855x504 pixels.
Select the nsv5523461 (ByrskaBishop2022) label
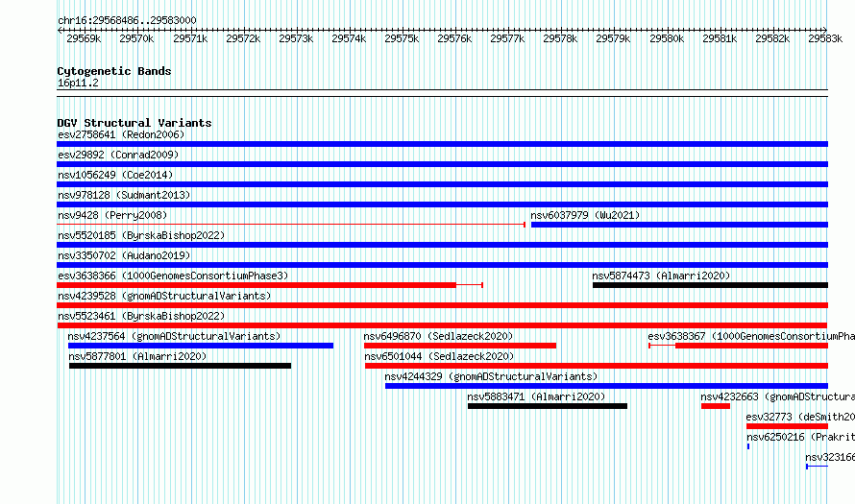[x=141, y=316]
